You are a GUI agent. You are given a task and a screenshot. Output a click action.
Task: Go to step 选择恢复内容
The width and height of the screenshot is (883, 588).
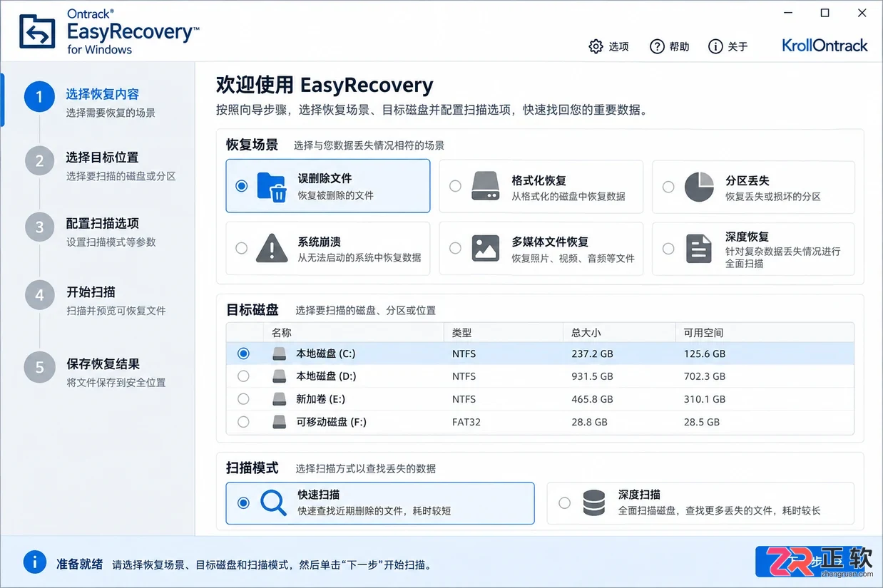103,94
